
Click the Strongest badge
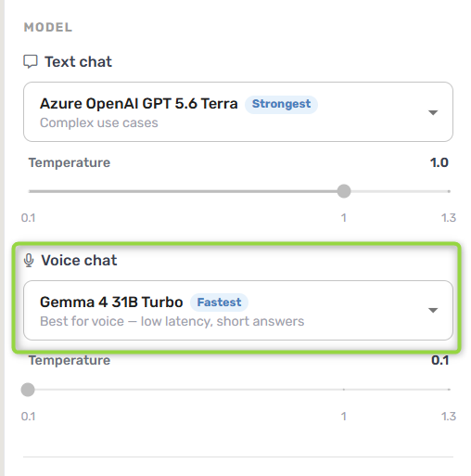[281, 104]
